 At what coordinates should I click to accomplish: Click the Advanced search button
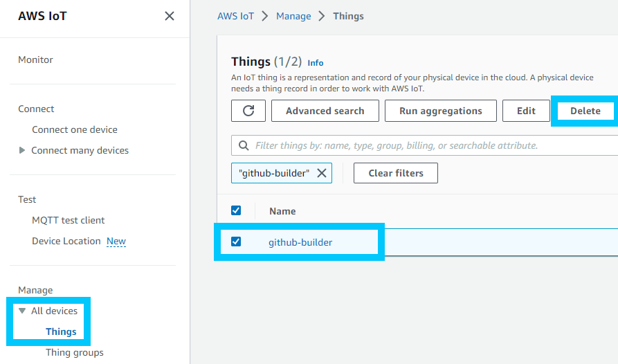point(325,111)
